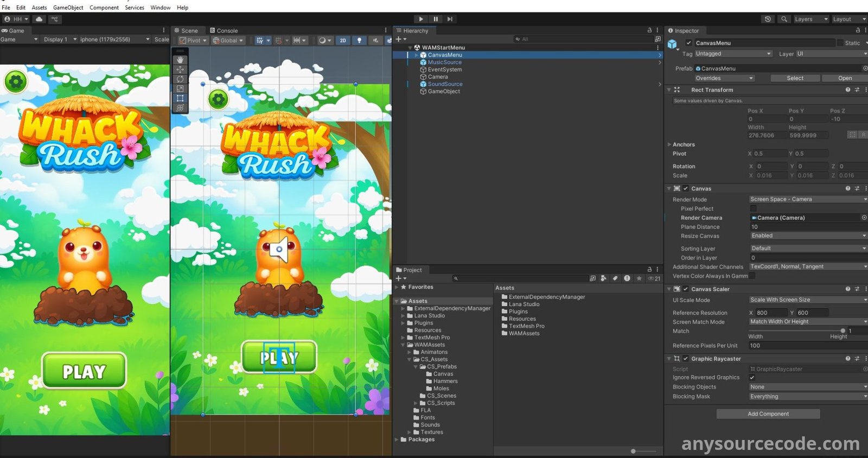Image resolution: width=868 pixels, height=458 pixels.
Task: Toggle Pixel Perfect checkbox
Action: pos(753,208)
